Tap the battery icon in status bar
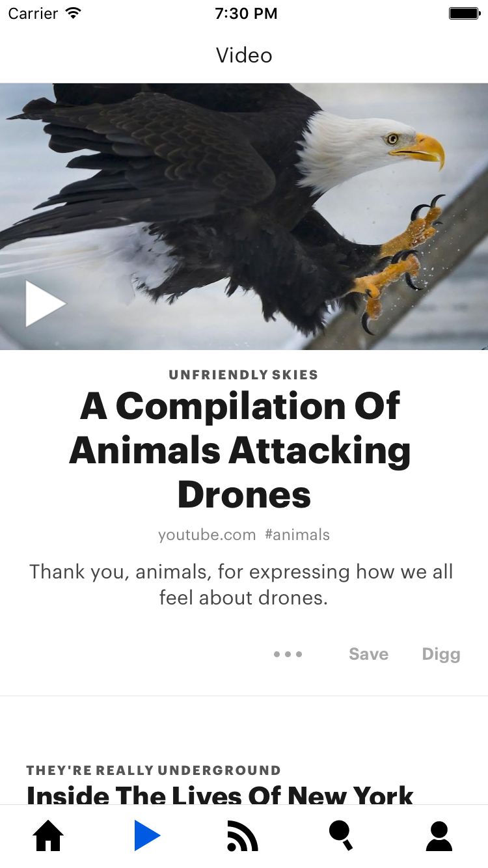Viewport: 488px width, 868px height. click(x=465, y=13)
